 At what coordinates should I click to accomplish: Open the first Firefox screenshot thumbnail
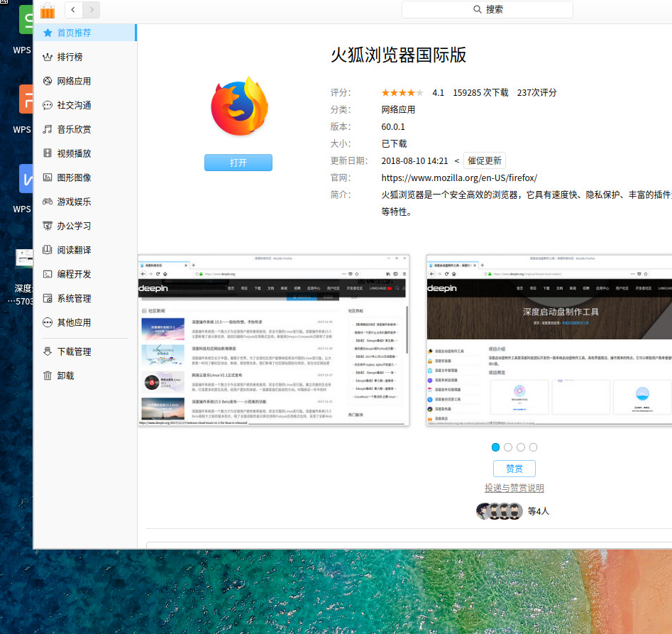[x=273, y=341]
